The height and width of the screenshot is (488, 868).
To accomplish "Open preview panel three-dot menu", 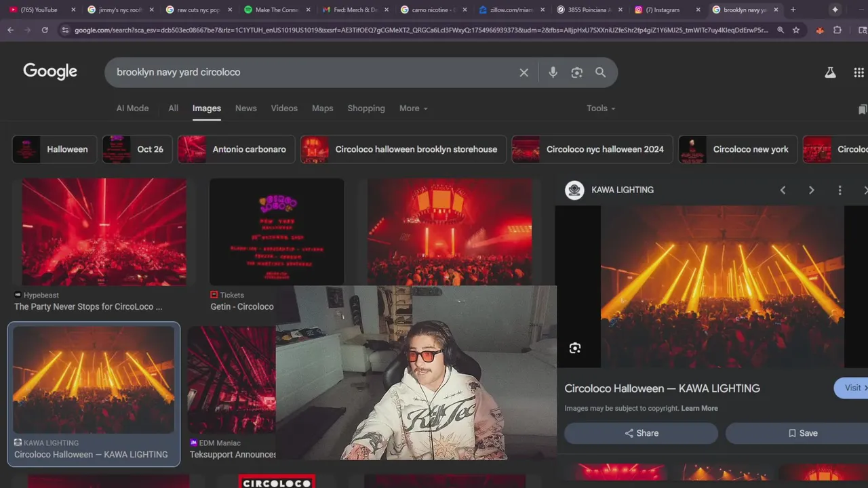I will [840, 190].
